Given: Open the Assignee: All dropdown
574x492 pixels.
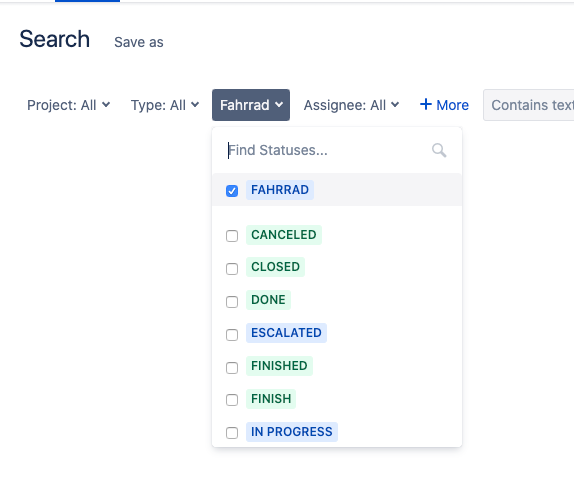Looking at the screenshot, I should point(351,105).
